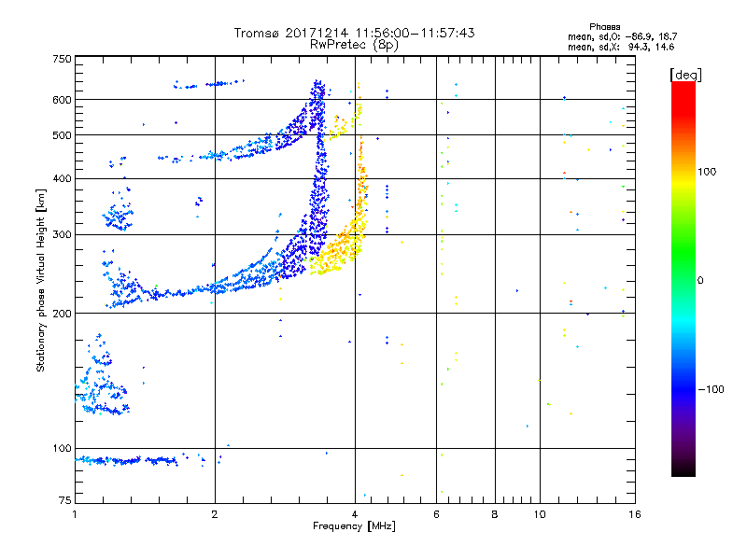
Task: Click the x-axis tick label '2'
Action: pyautogui.click(x=215, y=514)
